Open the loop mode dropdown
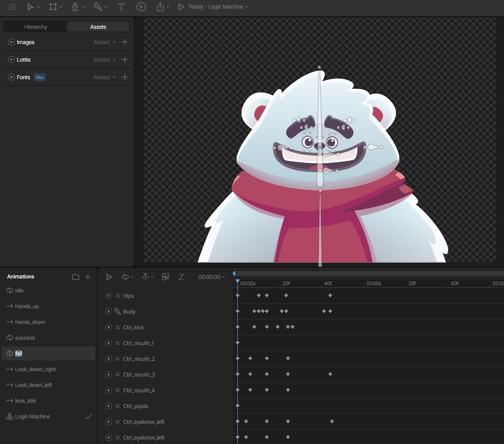Viewport: 504px width, 444px height. [x=127, y=277]
